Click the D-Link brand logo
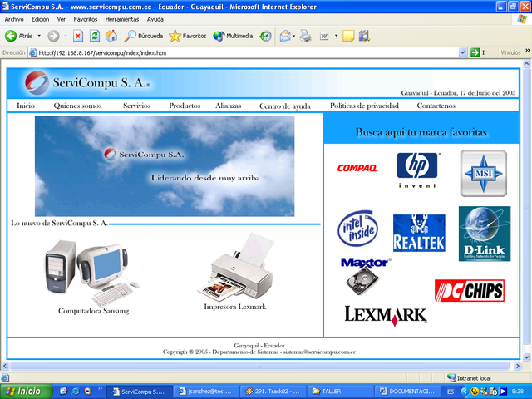Screen dimensions: 532x399 tap(485, 234)
